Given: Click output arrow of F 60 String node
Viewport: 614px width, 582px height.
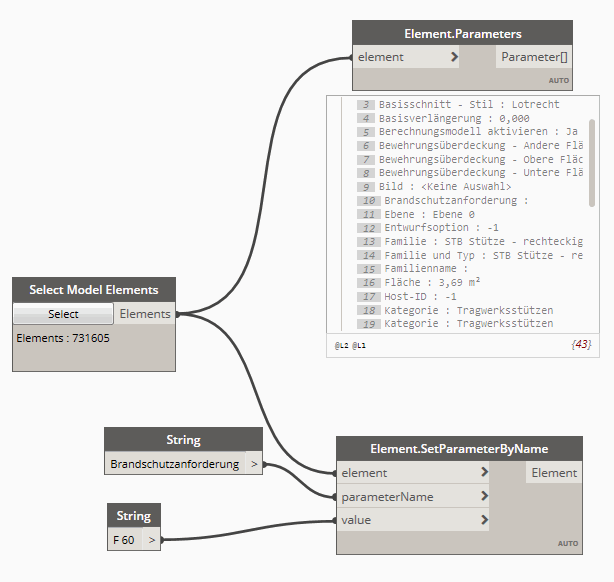Looking at the screenshot, I should [152, 541].
